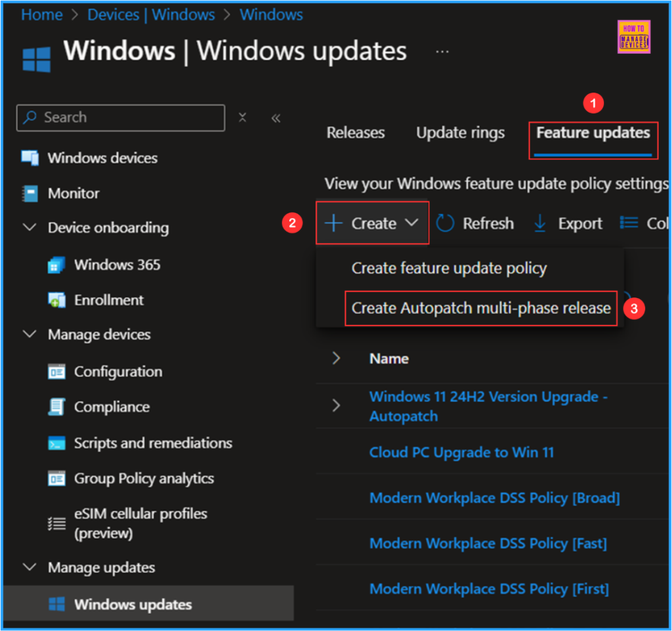672x631 pixels.
Task: Open Monitor in sidebar
Action: point(73,193)
